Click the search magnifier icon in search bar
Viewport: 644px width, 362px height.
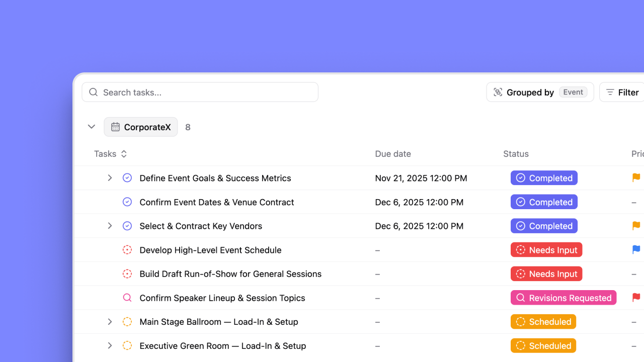point(93,92)
